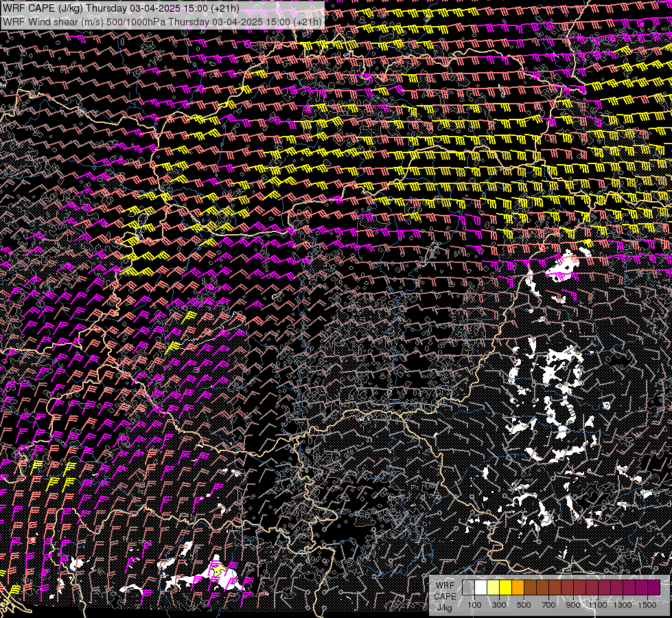Image resolution: width=672 pixels, height=618 pixels.
Task: Click the bright yellow CAPE legend swatch
Action: (x=506, y=588)
